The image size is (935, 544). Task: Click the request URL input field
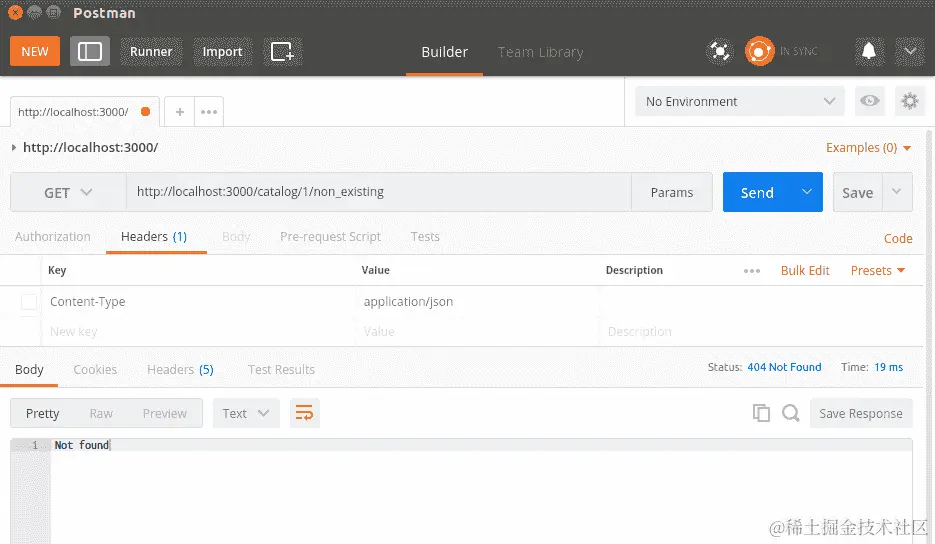[379, 192]
